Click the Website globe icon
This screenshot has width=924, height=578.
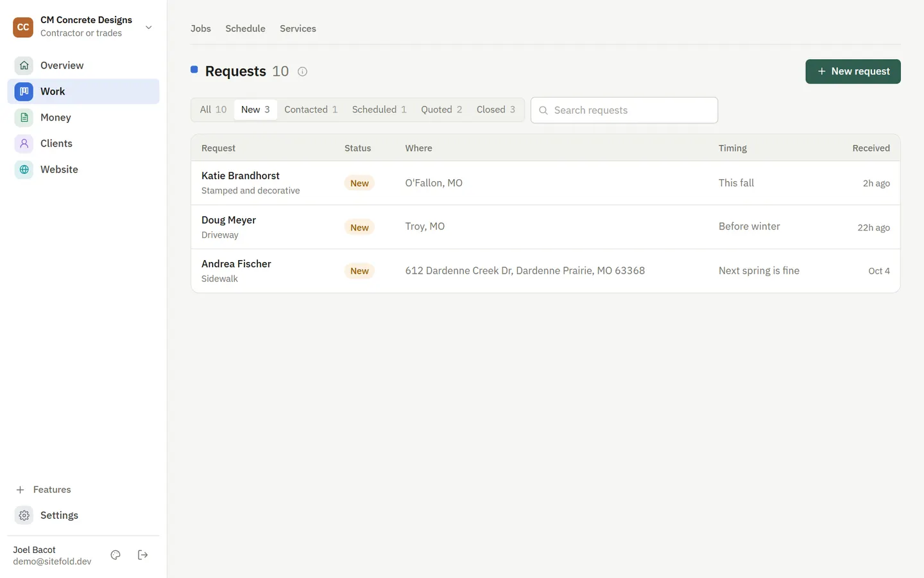(x=24, y=170)
